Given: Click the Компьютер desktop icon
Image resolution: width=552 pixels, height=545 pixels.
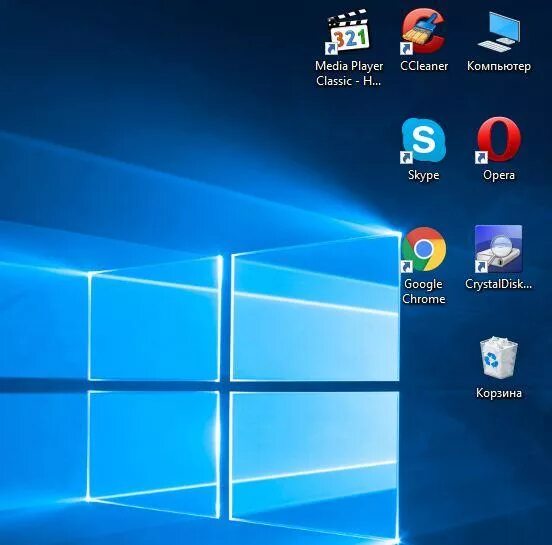Looking at the screenshot, I should pos(498,32).
